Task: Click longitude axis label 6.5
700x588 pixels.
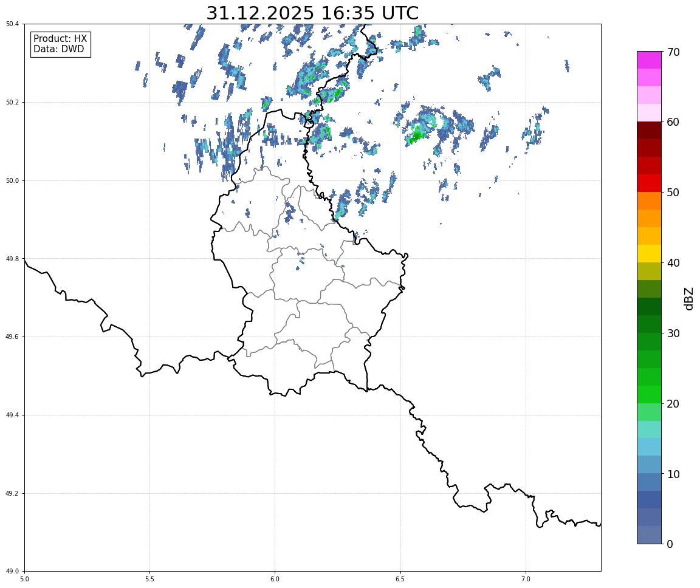Action: tap(400, 579)
